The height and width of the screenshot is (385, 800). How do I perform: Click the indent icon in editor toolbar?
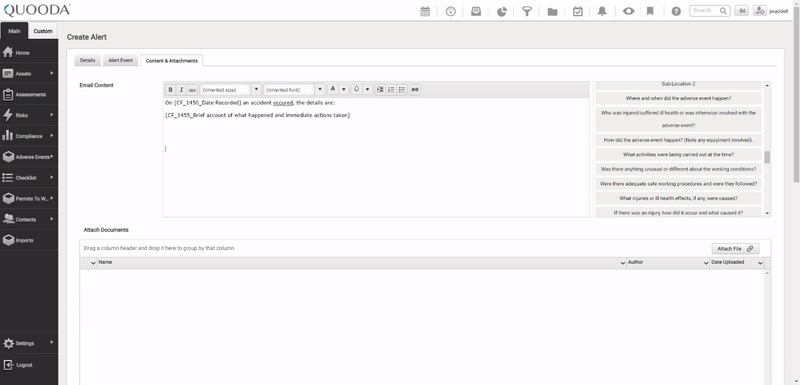[x=380, y=90]
